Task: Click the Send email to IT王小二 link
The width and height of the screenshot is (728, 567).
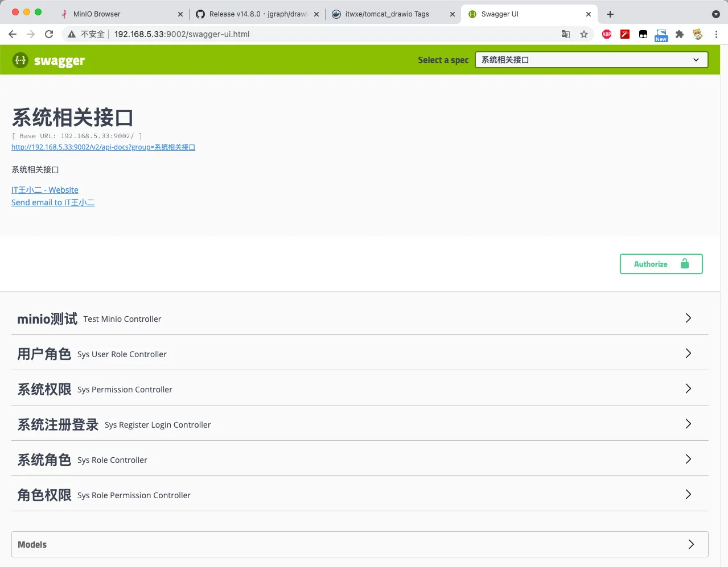Action: point(53,202)
